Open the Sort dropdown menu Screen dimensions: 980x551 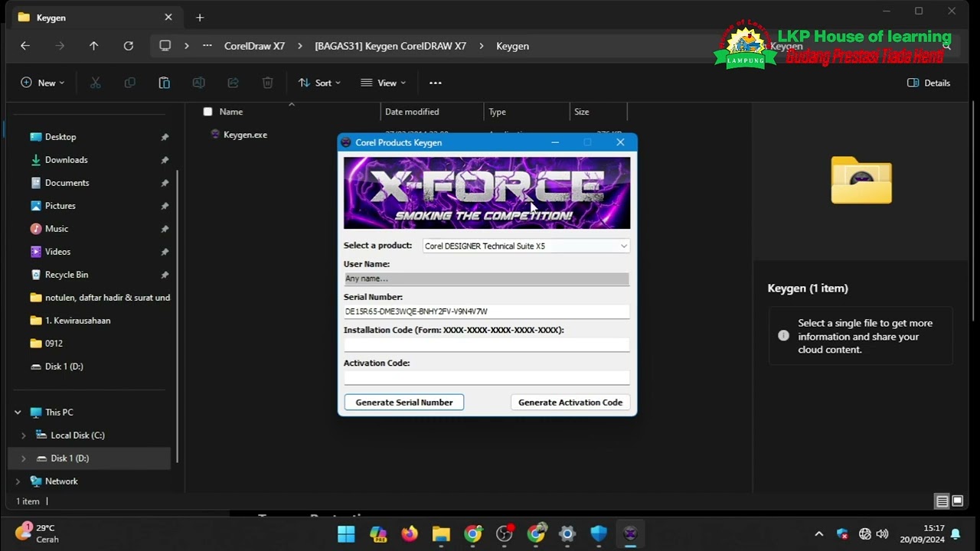coord(319,83)
